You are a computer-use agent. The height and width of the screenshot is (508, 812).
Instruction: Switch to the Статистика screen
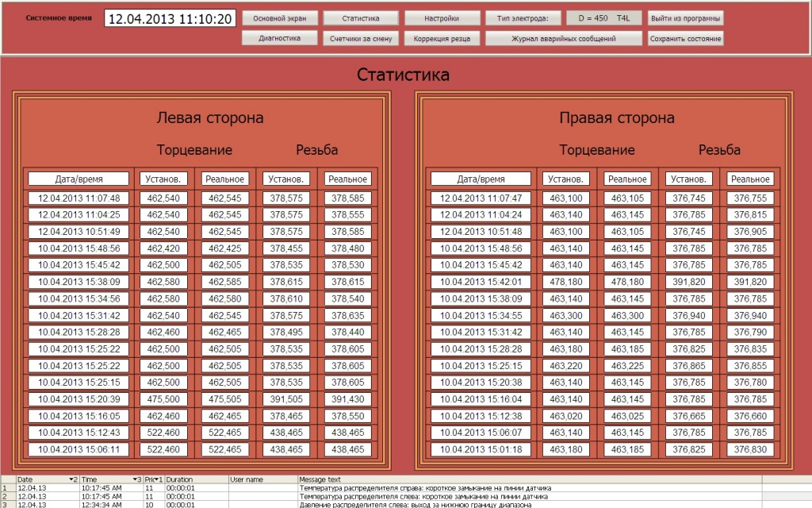click(x=361, y=18)
